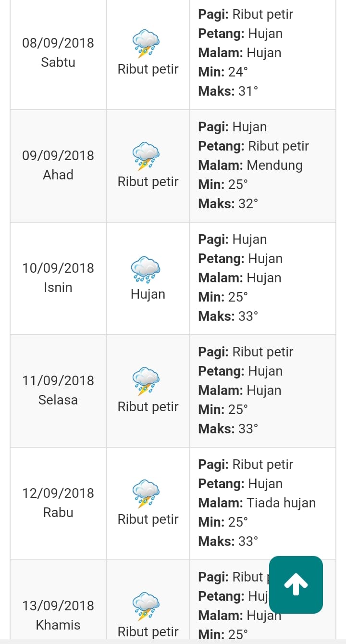Tap the teal scroll-to-top arrow button

pyautogui.click(x=296, y=585)
